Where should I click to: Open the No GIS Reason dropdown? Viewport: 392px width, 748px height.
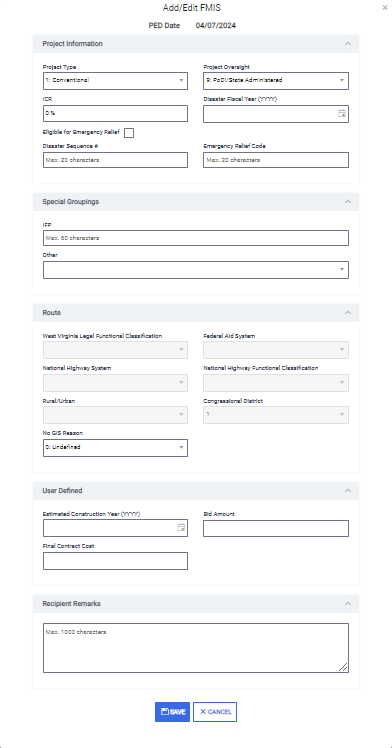(x=115, y=448)
